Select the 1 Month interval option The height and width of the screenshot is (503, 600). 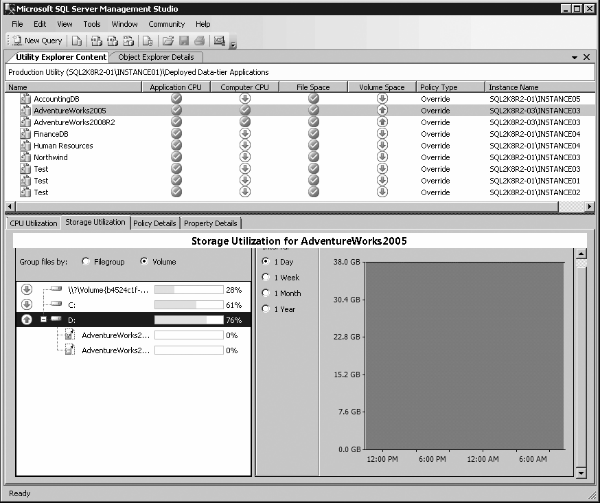pos(266,293)
